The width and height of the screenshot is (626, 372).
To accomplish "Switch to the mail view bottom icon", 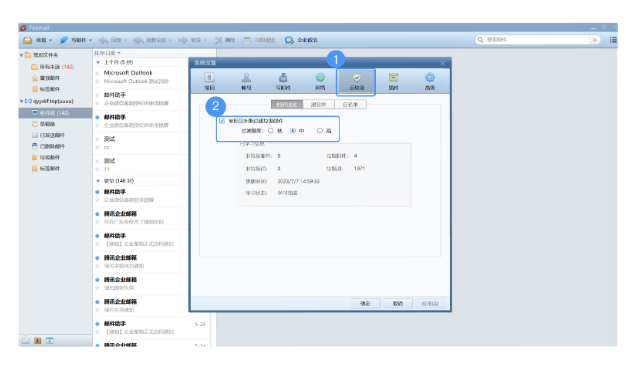I will click(x=26, y=341).
